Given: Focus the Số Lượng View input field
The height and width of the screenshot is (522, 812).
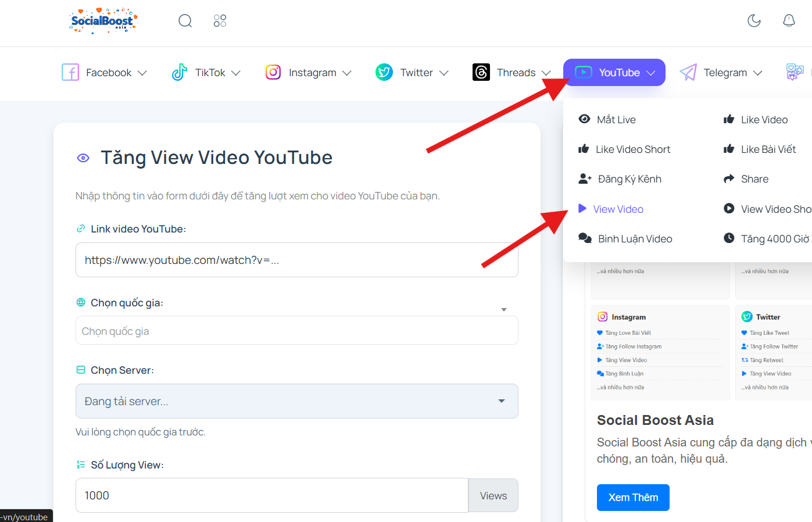Looking at the screenshot, I should [272, 495].
